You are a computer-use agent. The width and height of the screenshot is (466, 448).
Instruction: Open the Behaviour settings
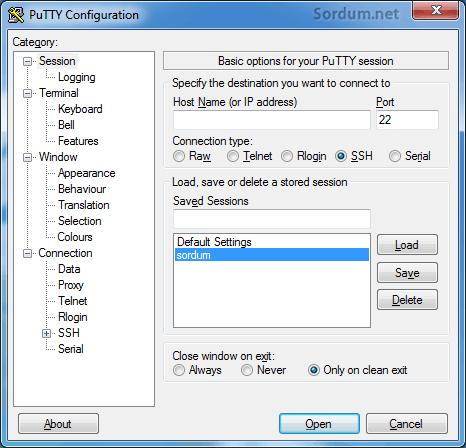point(82,189)
